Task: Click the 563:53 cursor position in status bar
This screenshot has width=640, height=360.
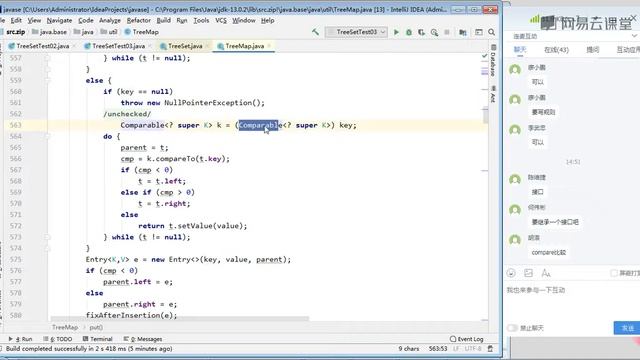Action: click(x=438, y=349)
